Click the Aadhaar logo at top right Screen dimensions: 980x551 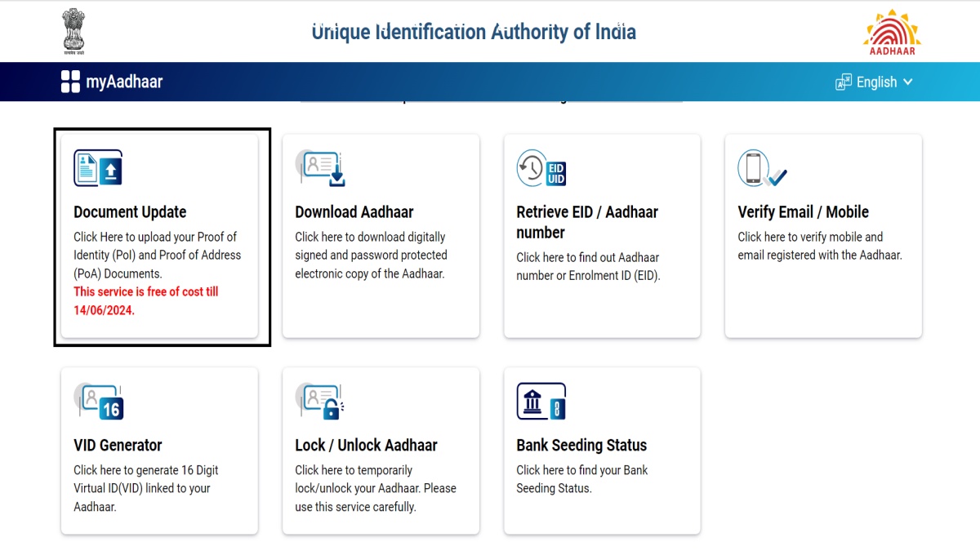click(893, 31)
